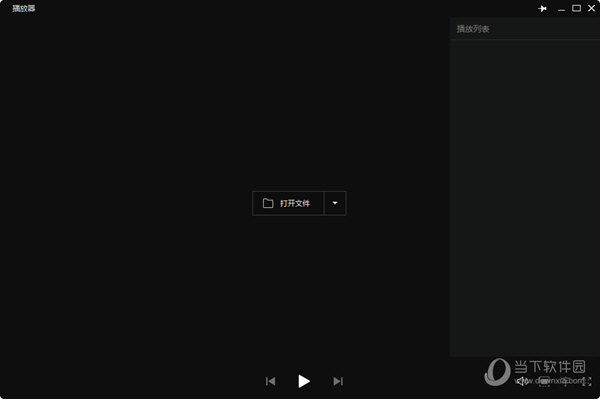Open a file via 打开文件 button
Viewport: 600px width, 399px height.
[288, 203]
